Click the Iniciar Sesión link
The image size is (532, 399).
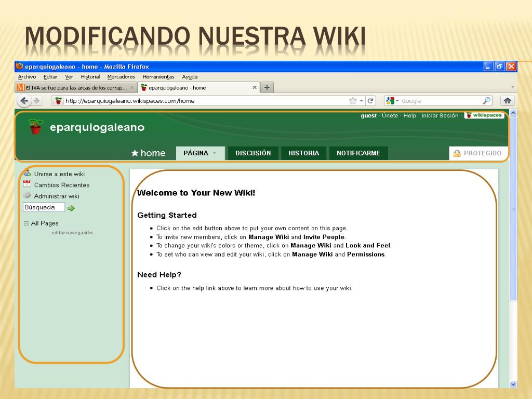click(x=440, y=116)
